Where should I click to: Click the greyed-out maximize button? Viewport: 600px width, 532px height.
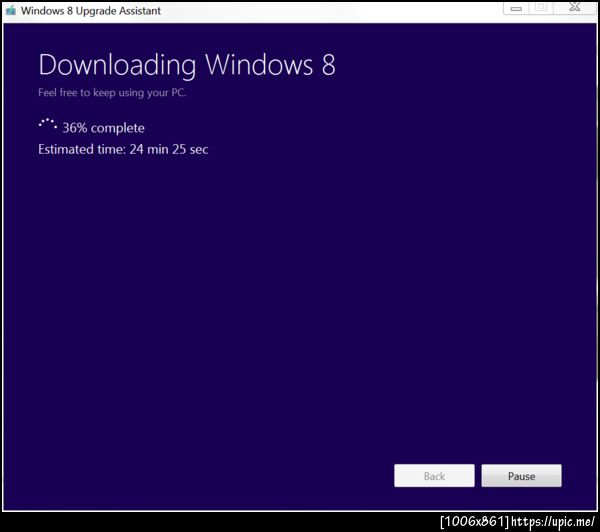tap(541, 8)
